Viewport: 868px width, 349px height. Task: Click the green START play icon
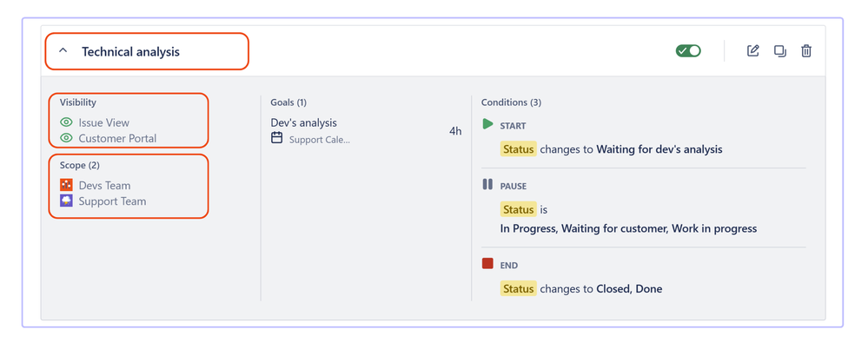(487, 124)
